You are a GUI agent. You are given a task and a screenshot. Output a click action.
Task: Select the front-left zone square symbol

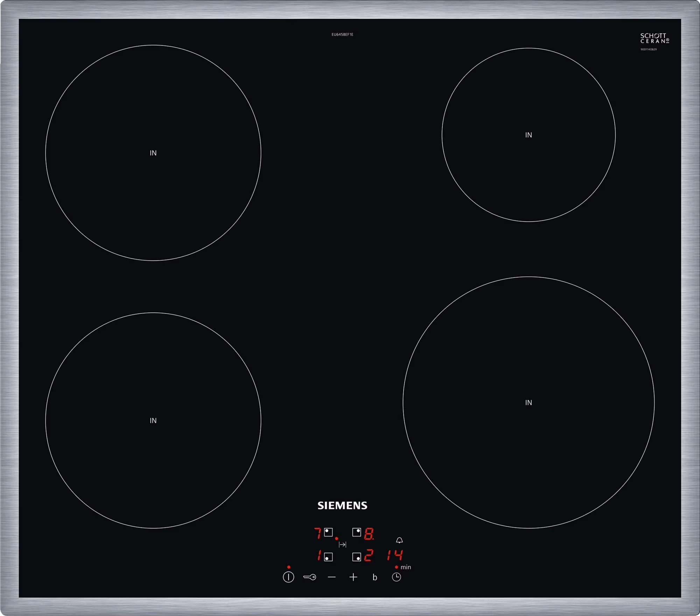coord(328,557)
